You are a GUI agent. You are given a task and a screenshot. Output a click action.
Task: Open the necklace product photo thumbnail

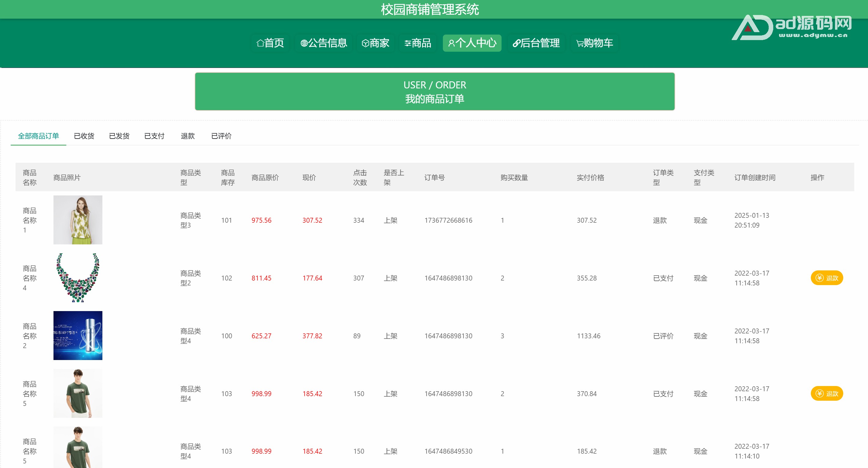(78, 277)
